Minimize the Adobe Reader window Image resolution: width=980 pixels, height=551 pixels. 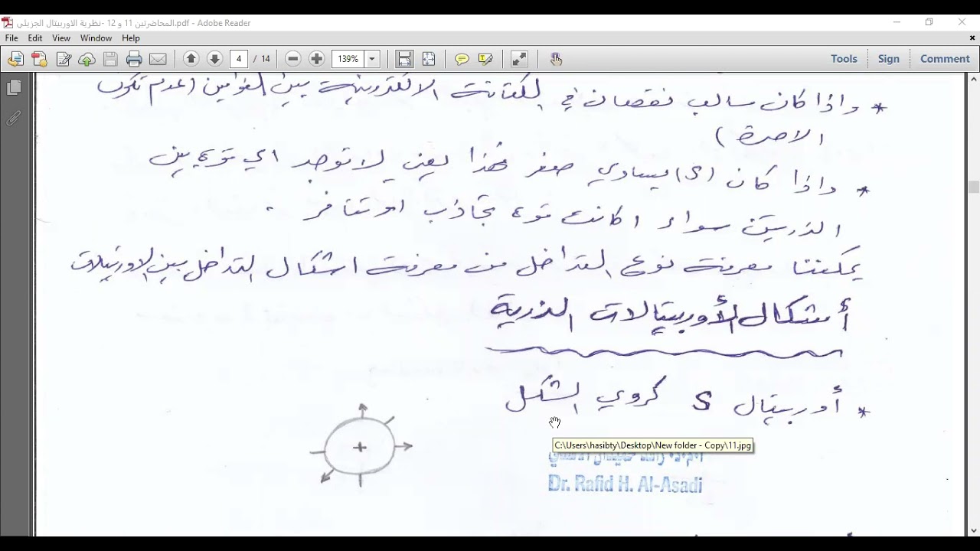click(897, 22)
